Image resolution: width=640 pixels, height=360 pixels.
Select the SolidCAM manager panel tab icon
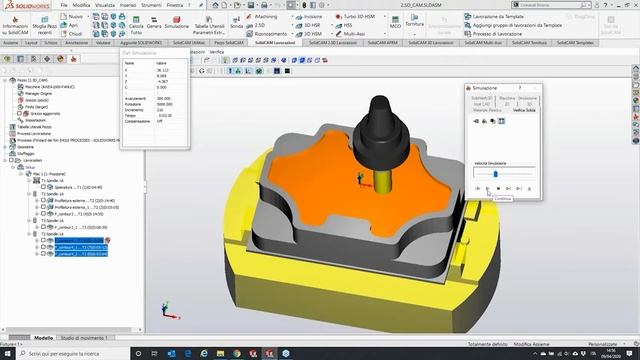click(73, 59)
